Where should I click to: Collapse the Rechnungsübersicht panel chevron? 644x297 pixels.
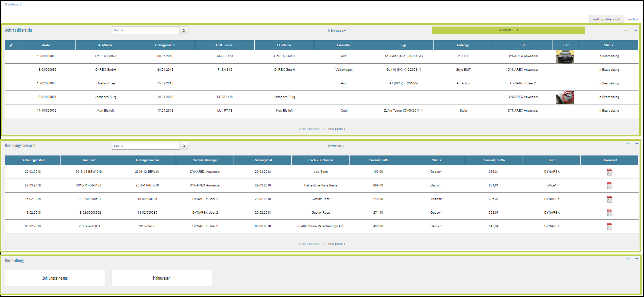click(x=637, y=144)
